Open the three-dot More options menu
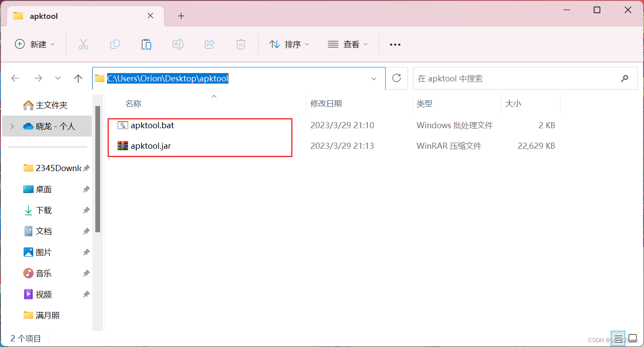The width and height of the screenshot is (644, 347). [x=395, y=44]
